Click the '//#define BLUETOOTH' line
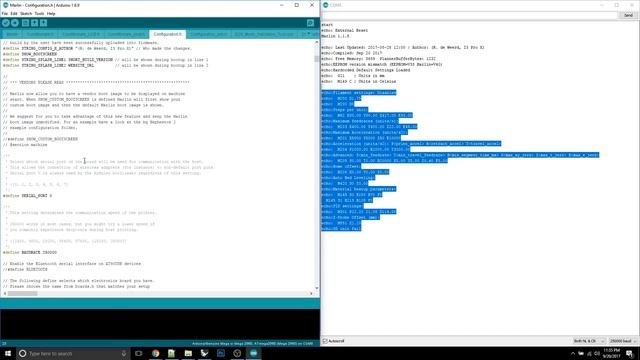The width and height of the screenshot is (640, 360). click(25, 269)
